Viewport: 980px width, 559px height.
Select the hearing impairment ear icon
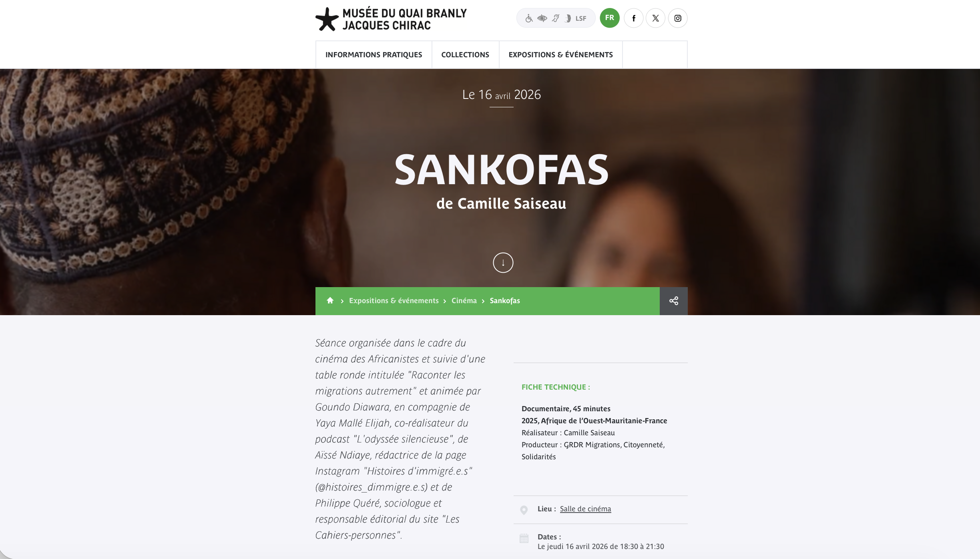556,18
